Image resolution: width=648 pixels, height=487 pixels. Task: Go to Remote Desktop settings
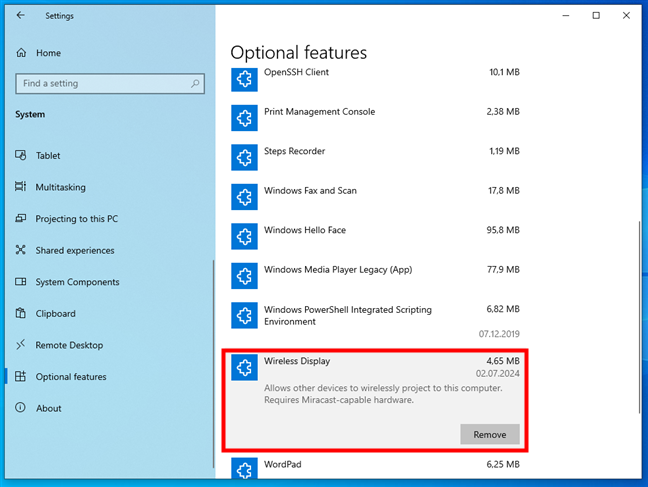[x=69, y=345]
